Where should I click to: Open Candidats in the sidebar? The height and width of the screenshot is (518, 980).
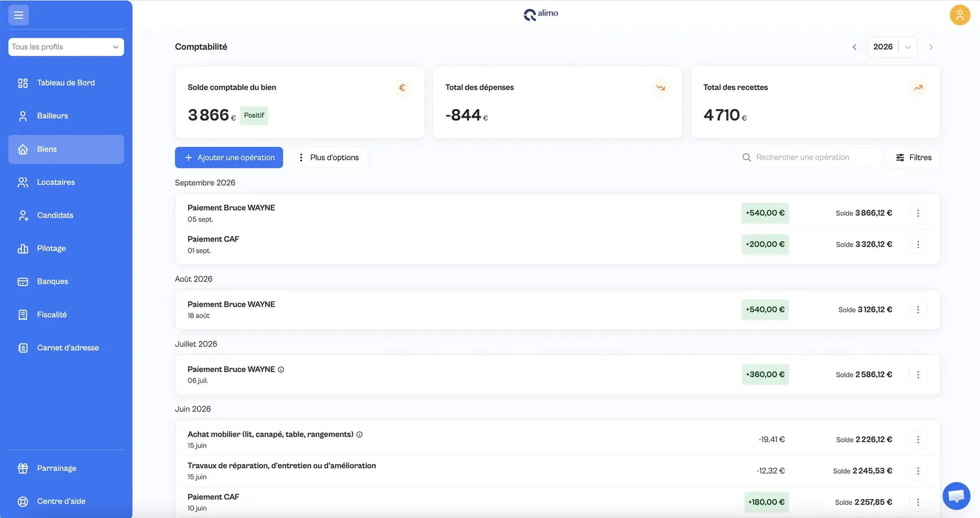tap(66, 215)
